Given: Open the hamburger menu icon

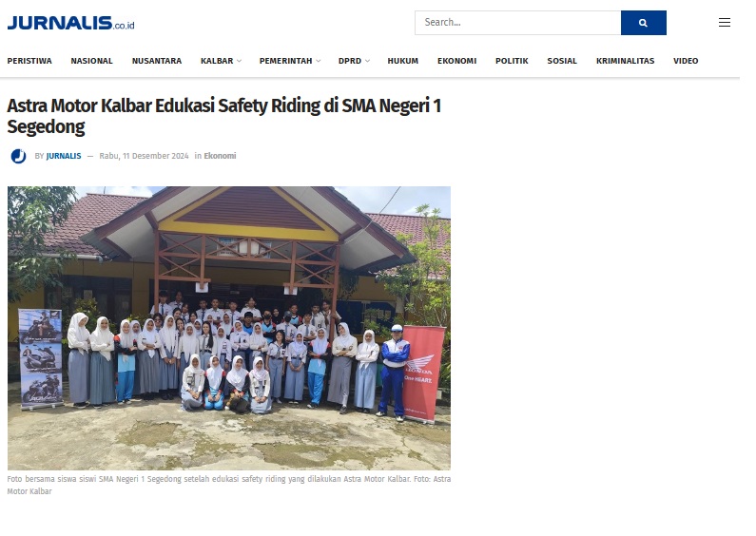Looking at the screenshot, I should 725,23.
